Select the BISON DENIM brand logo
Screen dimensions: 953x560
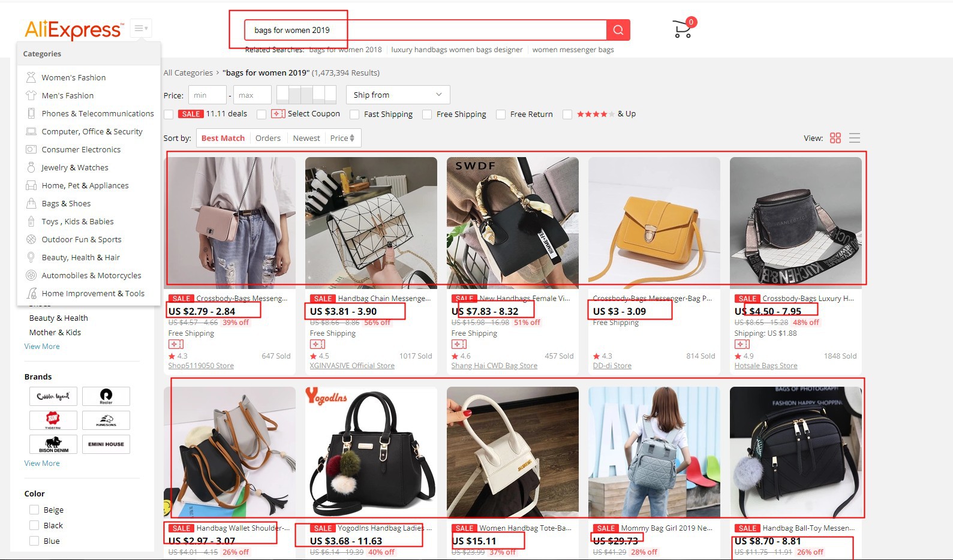click(53, 444)
